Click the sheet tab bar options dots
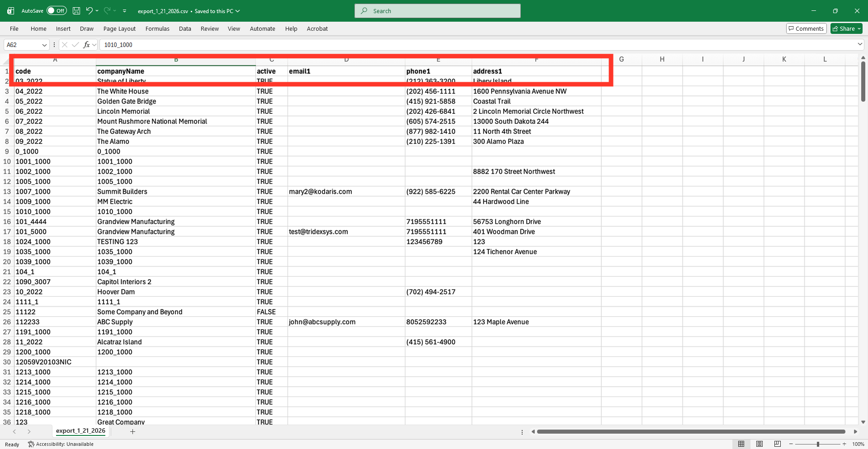 coord(522,432)
